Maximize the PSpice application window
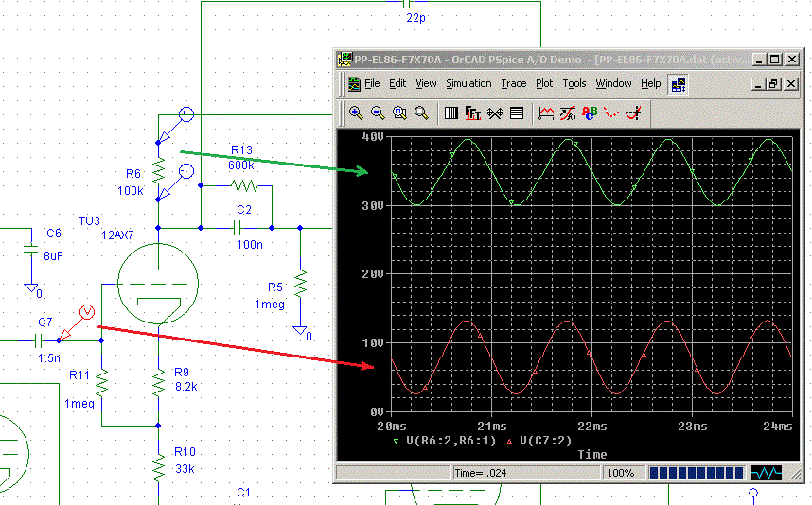 (x=775, y=60)
